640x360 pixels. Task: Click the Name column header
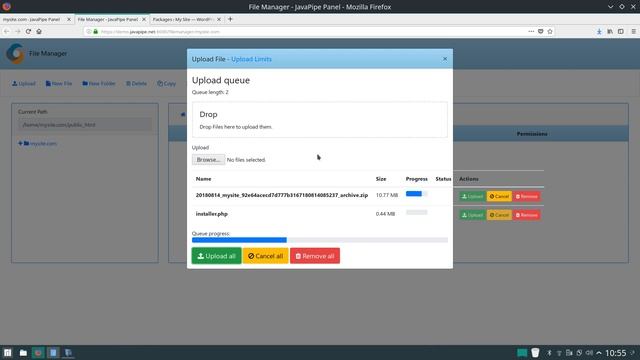tap(203, 179)
